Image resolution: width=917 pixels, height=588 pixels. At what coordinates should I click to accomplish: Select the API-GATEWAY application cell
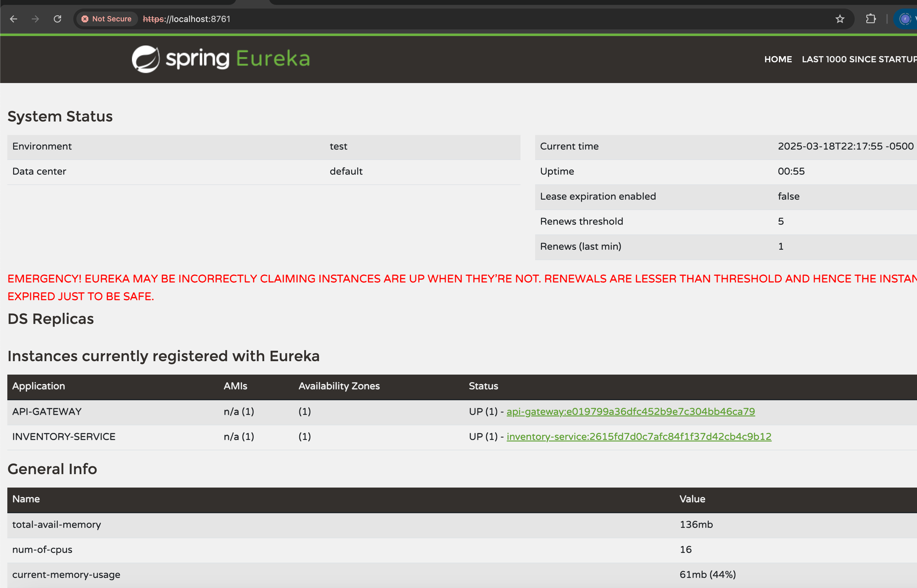pos(47,412)
